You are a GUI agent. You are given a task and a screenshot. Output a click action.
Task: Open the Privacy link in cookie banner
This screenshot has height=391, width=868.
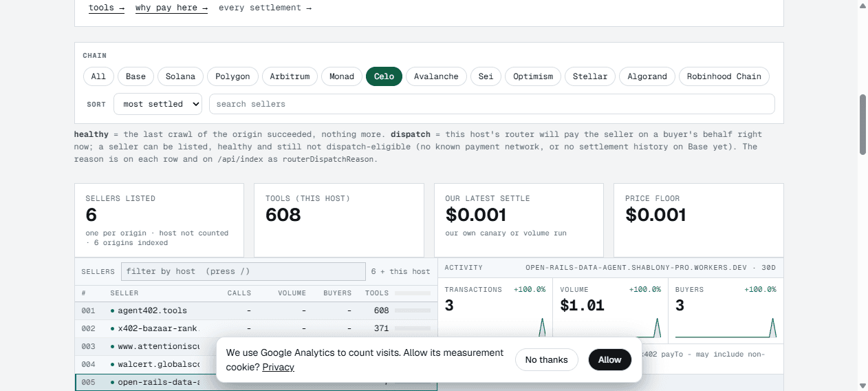pos(279,368)
